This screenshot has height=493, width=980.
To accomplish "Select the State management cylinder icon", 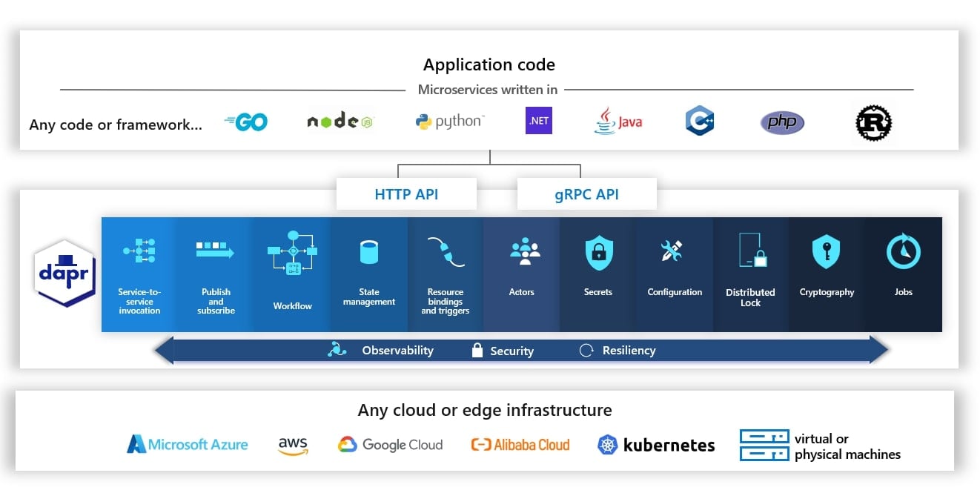I will pos(369,252).
